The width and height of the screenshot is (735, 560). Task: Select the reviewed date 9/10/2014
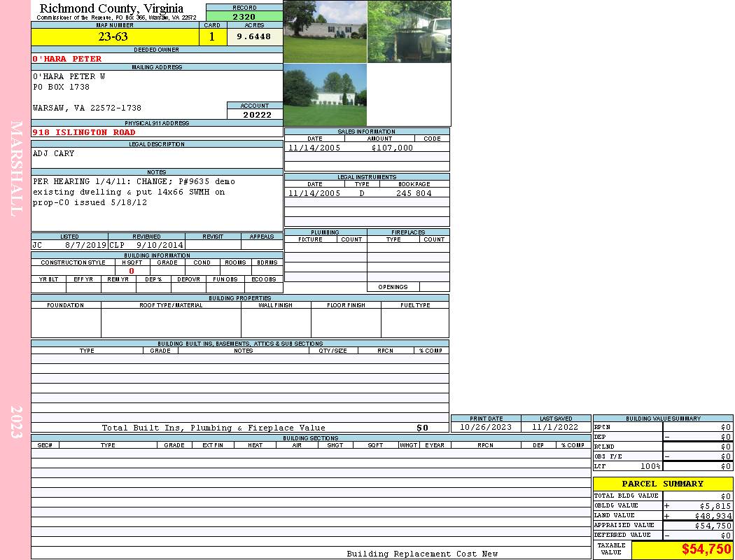coord(160,246)
